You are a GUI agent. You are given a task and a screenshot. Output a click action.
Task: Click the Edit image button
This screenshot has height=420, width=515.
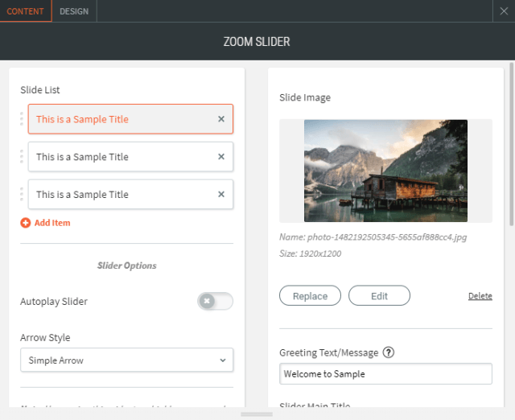(379, 296)
